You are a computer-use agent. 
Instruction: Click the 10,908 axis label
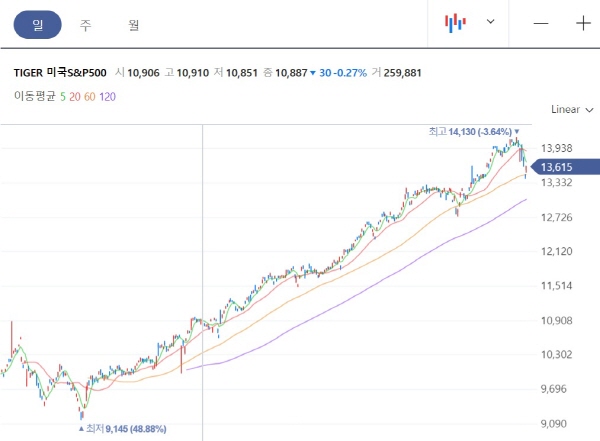click(x=556, y=320)
